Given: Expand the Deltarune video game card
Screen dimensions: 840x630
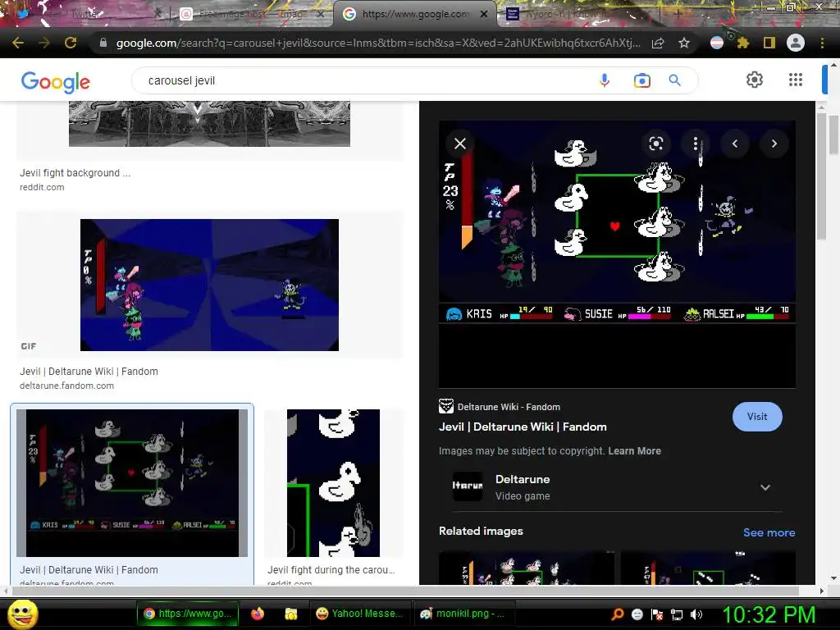Looking at the screenshot, I should pos(617,487).
